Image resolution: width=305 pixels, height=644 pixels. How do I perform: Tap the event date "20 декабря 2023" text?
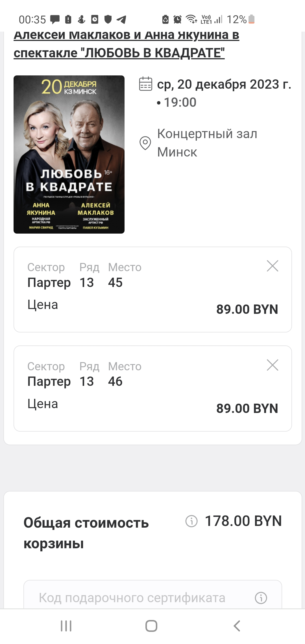(x=224, y=84)
